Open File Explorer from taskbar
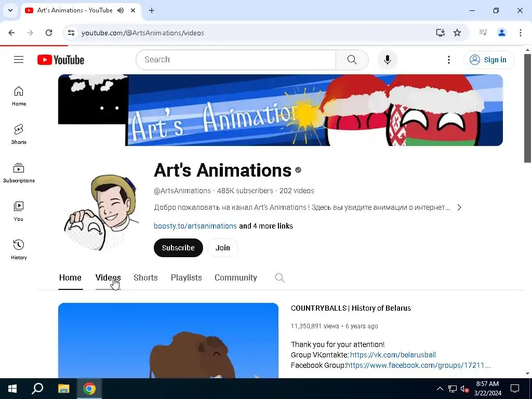532x399 pixels. click(x=63, y=389)
